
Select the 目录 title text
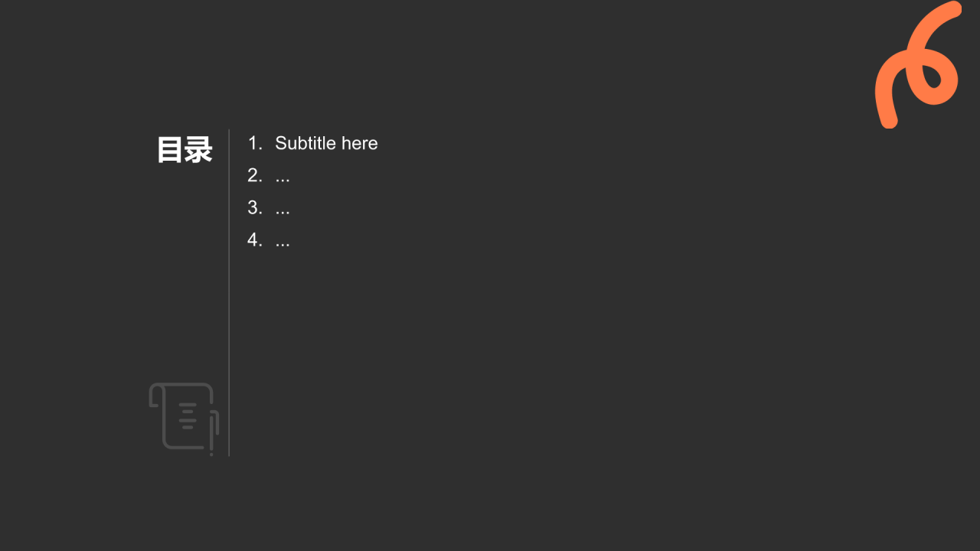coord(185,150)
